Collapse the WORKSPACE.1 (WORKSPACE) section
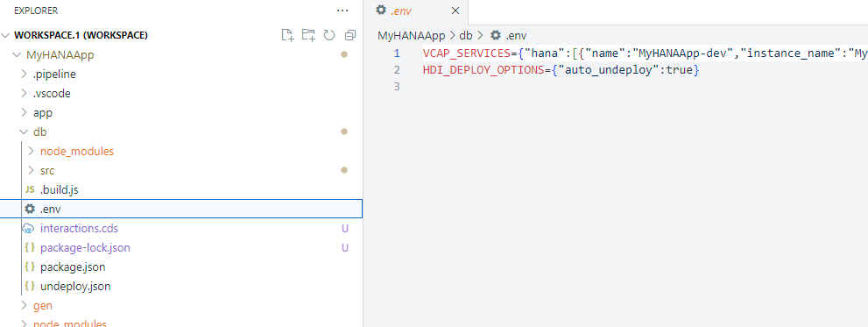 (6, 35)
